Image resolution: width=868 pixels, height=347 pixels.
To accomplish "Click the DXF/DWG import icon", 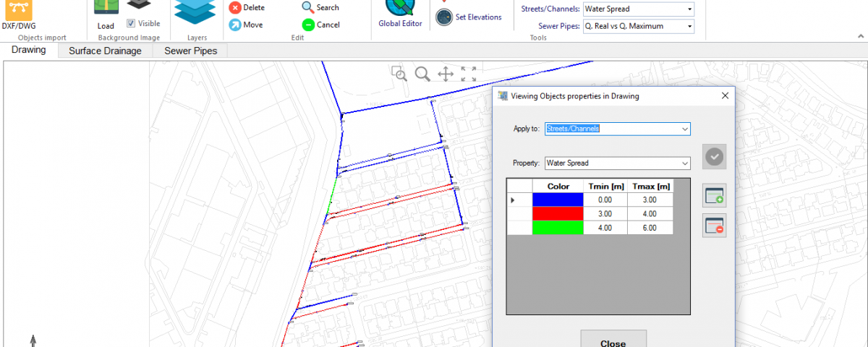I will (x=19, y=10).
